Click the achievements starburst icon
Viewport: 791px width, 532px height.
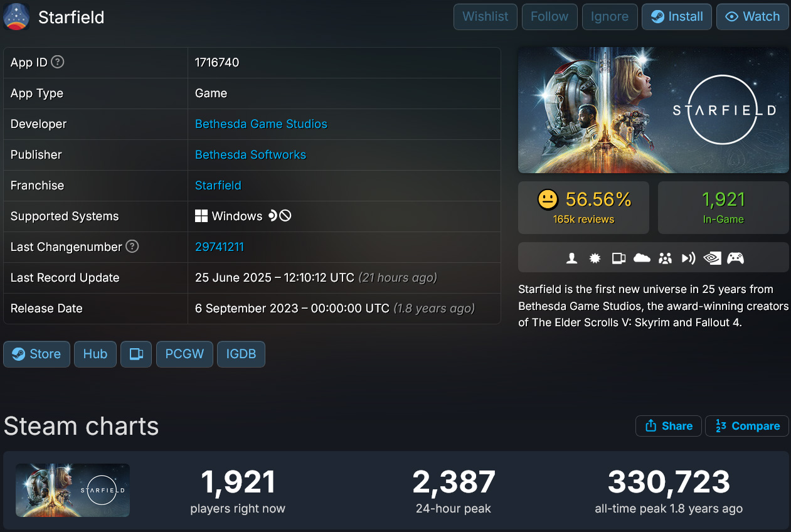pyautogui.click(x=595, y=258)
